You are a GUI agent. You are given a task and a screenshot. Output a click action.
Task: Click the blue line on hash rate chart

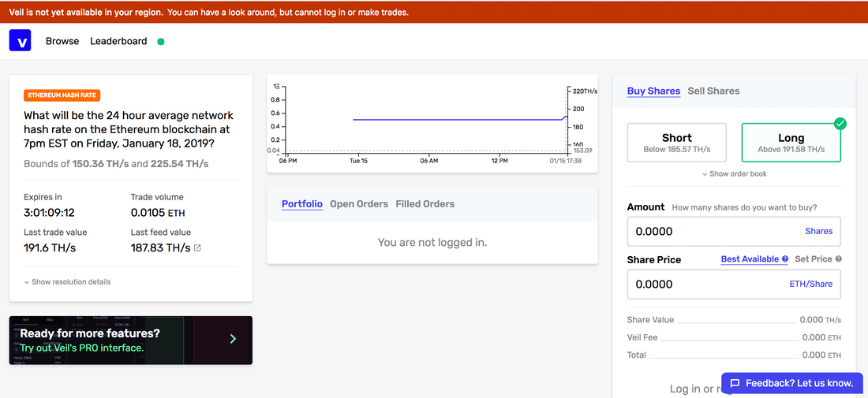coord(459,119)
